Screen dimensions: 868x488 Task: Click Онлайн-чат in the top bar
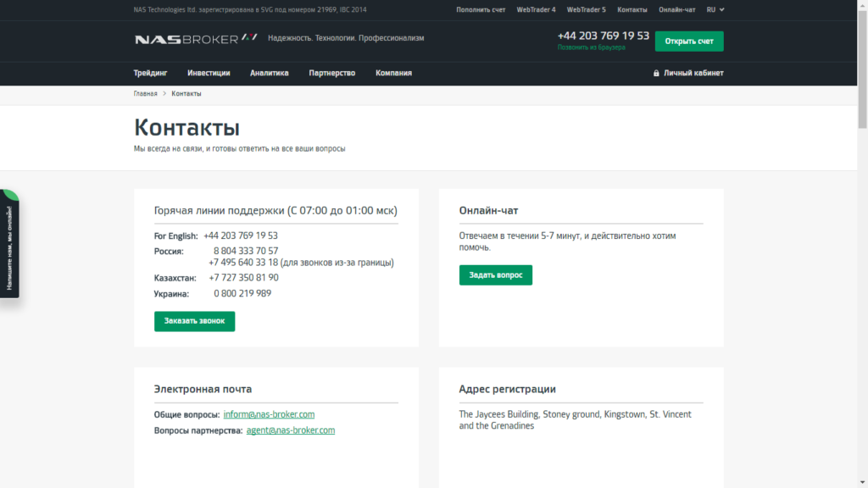click(677, 9)
